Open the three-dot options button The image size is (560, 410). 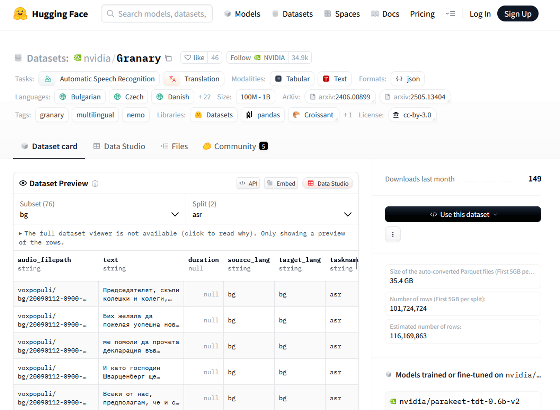click(393, 235)
